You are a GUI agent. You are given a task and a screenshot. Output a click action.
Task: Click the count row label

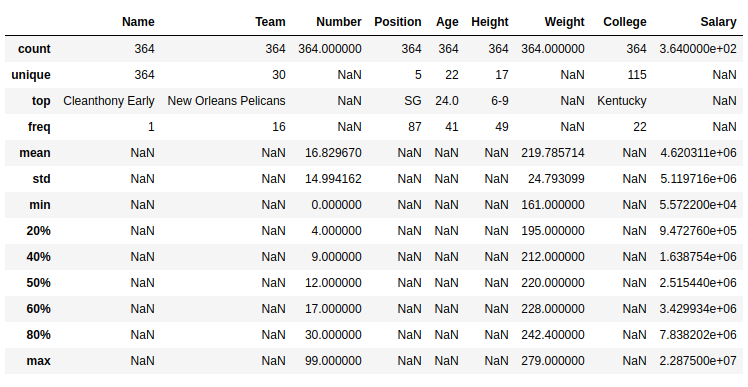coord(34,49)
